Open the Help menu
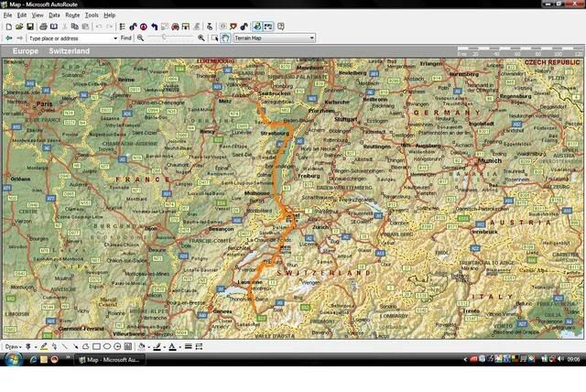586x392 pixels. (x=110, y=16)
